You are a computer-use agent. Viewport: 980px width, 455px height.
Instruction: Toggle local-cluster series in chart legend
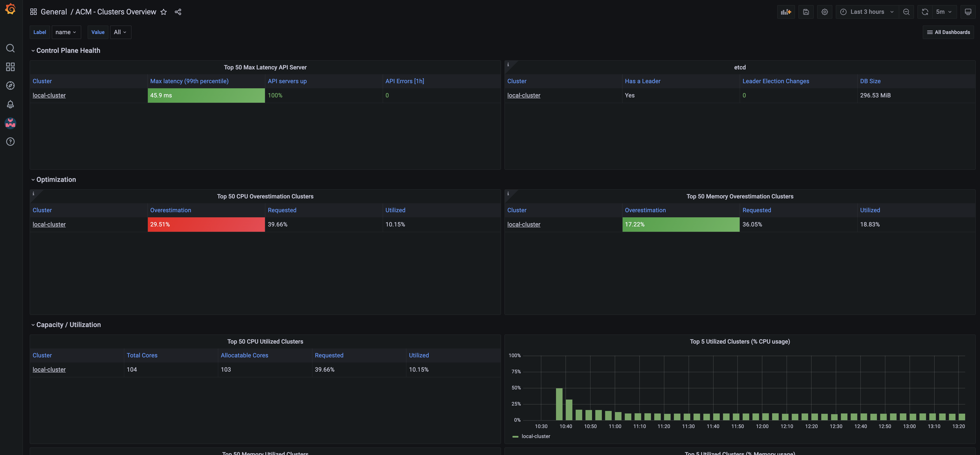(535, 436)
